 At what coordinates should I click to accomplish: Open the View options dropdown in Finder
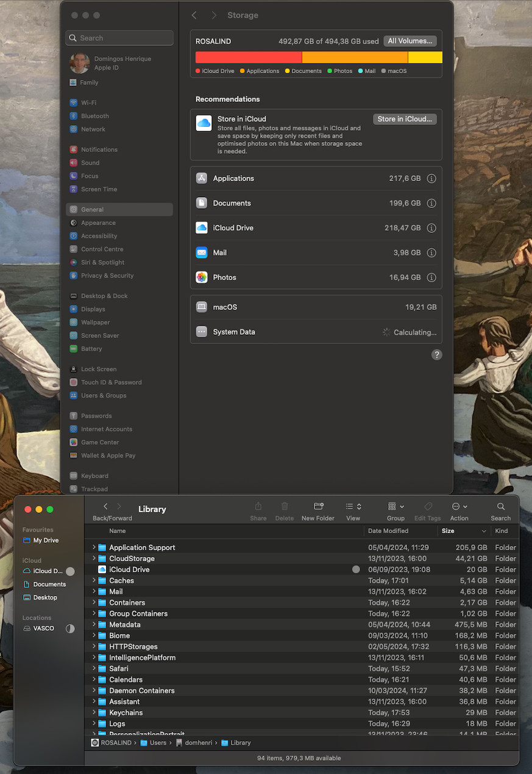353,507
